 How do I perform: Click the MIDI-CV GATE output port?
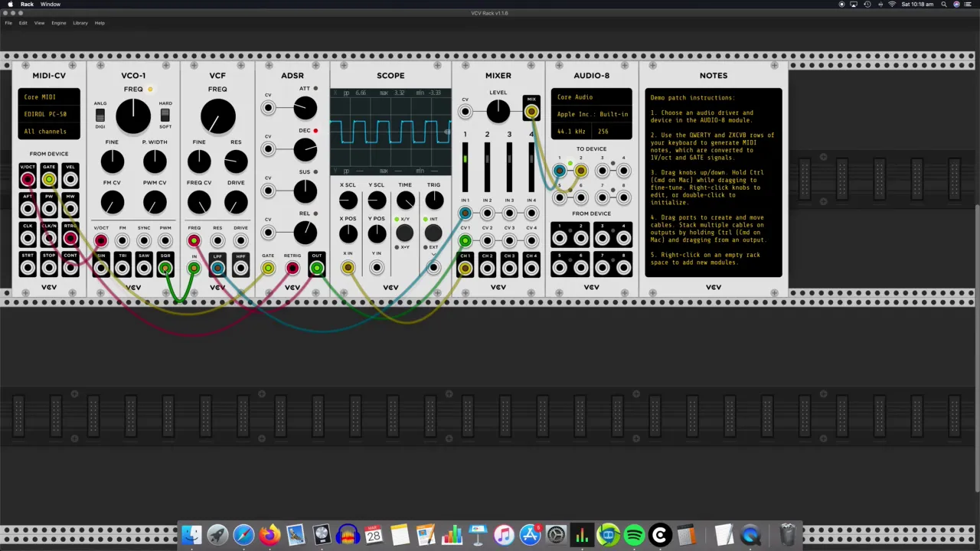pos(49,180)
